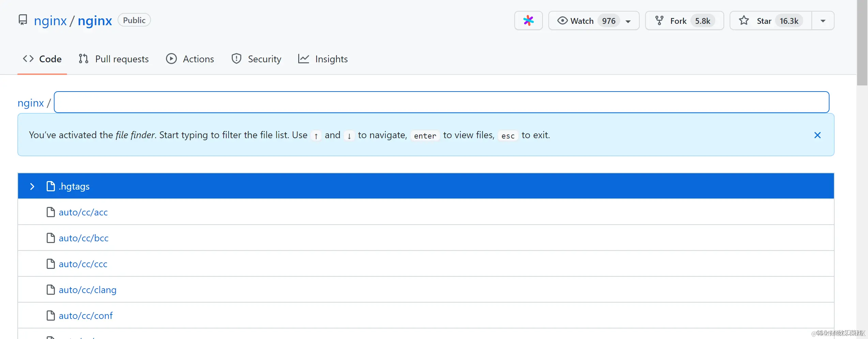
Task: Click the 16.3k star count
Action: coord(789,21)
